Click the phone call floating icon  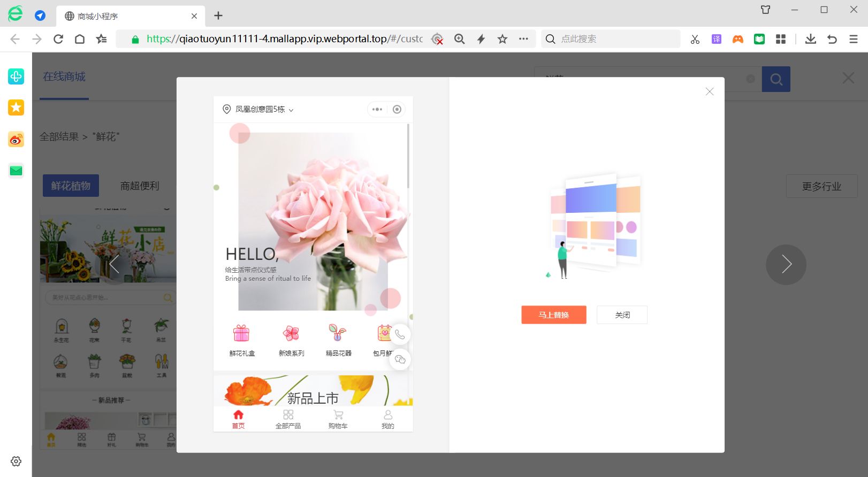[400, 335]
